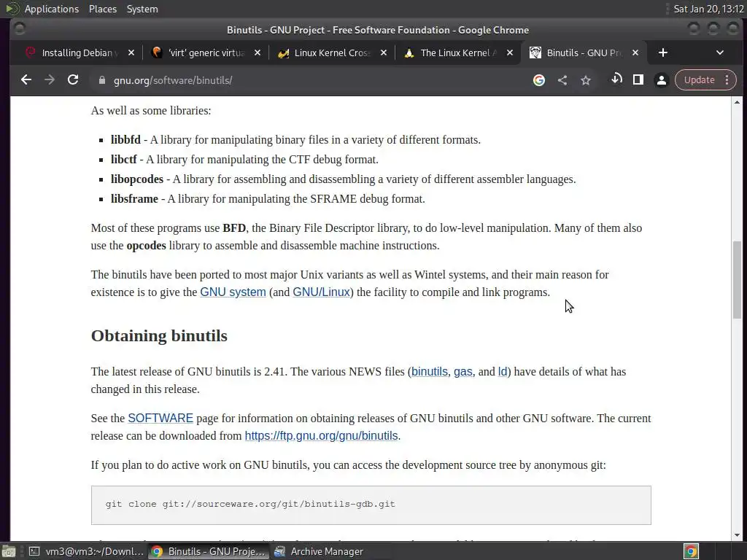747x560 pixels.
Task: Open the gas NEWS link
Action: tap(462, 371)
